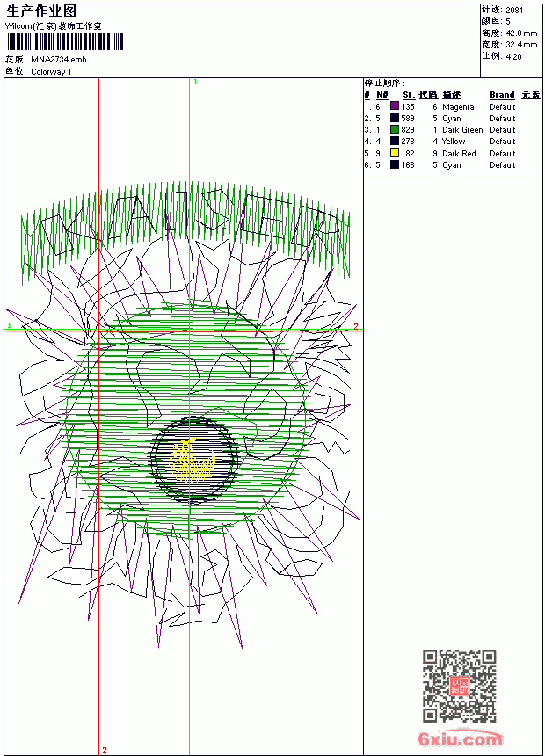The height and width of the screenshot is (756, 545).
Task: Select stop sequence row 1 Magenta
Action: click(x=453, y=106)
